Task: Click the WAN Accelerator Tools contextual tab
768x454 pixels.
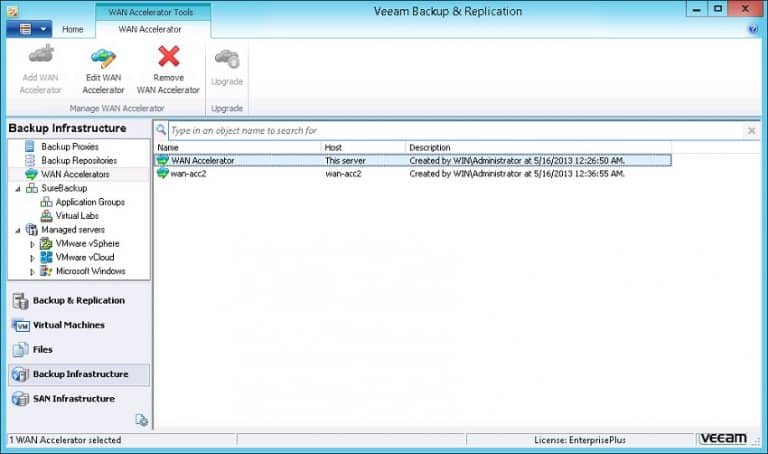Action: [151, 12]
